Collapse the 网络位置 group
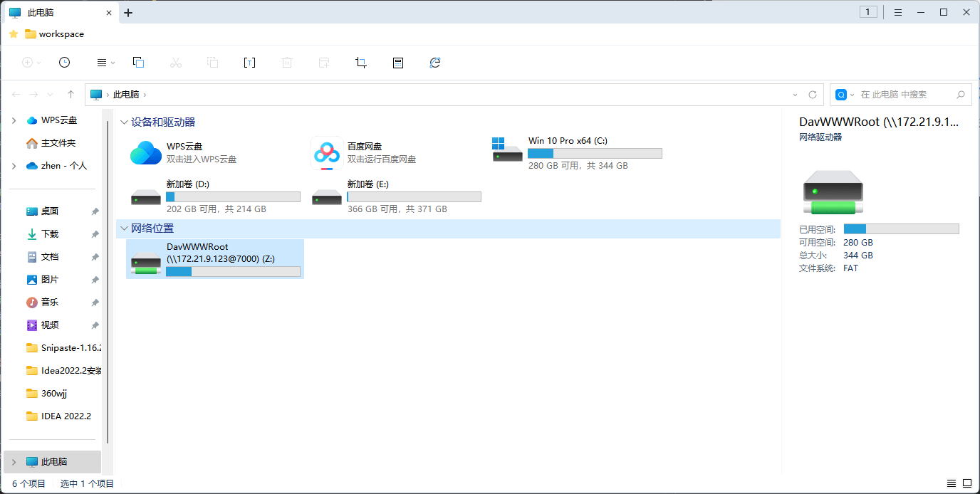This screenshot has width=980, height=494. tap(124, 228)
